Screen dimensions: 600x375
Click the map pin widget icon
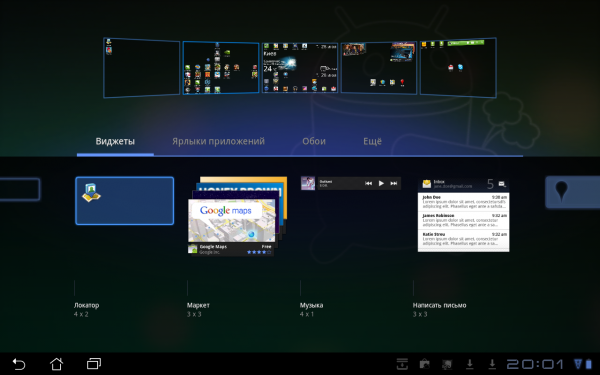pyautogui.click(x=561, y=191)
